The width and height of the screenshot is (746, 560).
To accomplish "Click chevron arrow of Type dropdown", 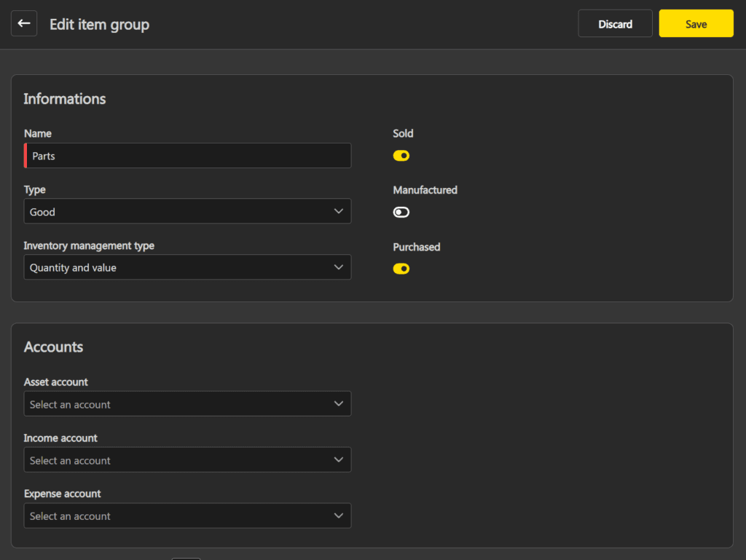I will tap(338, 211).
